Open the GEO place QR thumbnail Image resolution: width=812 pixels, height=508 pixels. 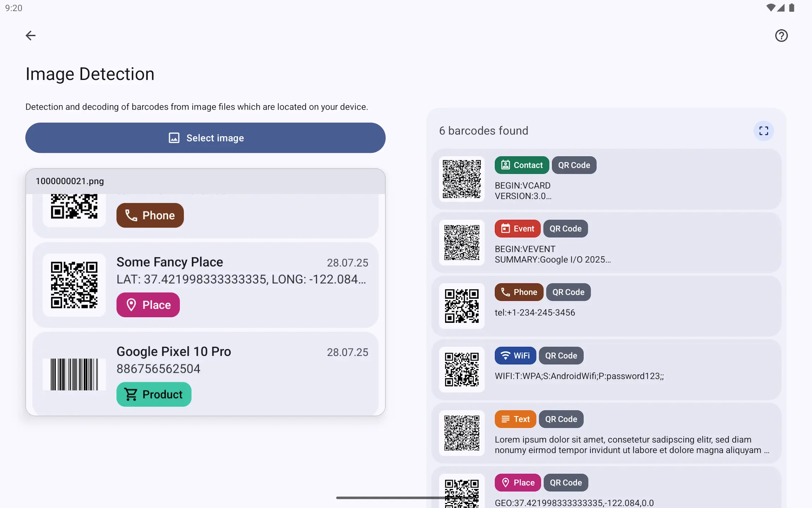pos(462,491)
